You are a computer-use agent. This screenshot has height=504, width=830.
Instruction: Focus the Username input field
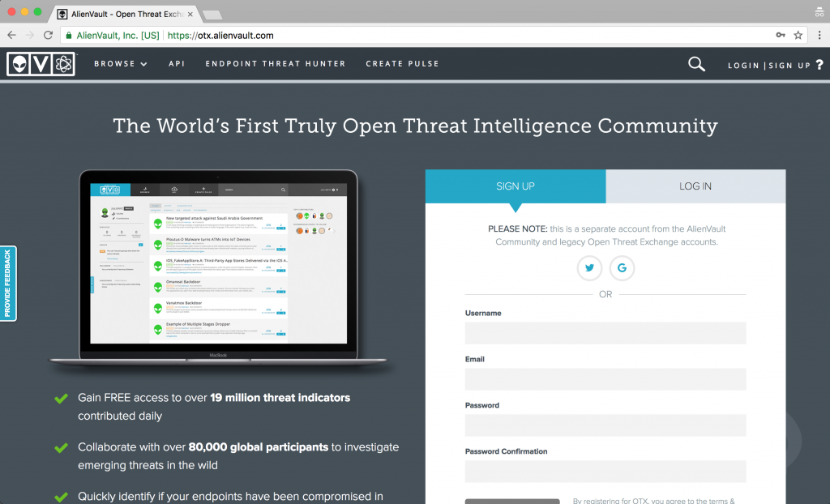605,333
